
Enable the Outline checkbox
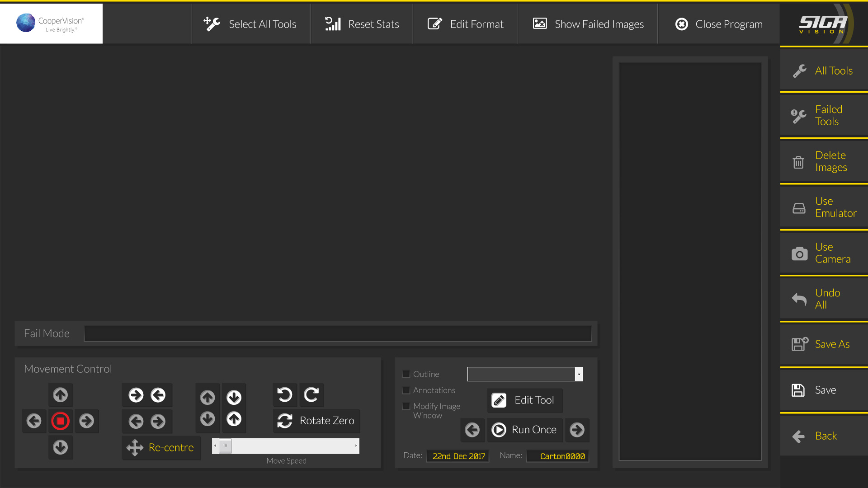pyautogui.click(x=406, y=374)
